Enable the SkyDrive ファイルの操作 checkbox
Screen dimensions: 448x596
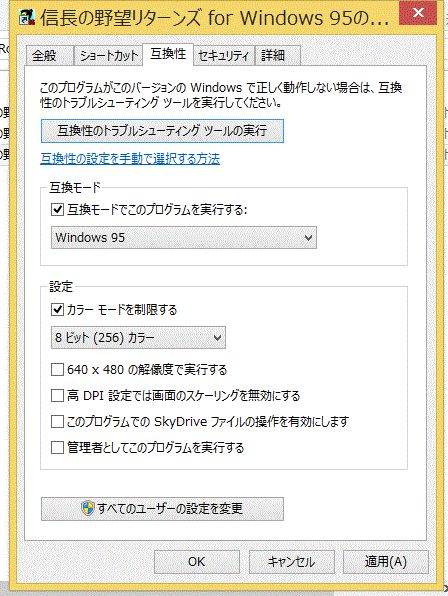tap(57, 422)
